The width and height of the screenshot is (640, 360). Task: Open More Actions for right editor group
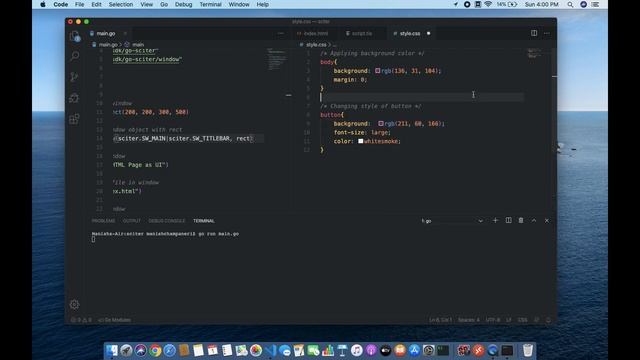547,33
